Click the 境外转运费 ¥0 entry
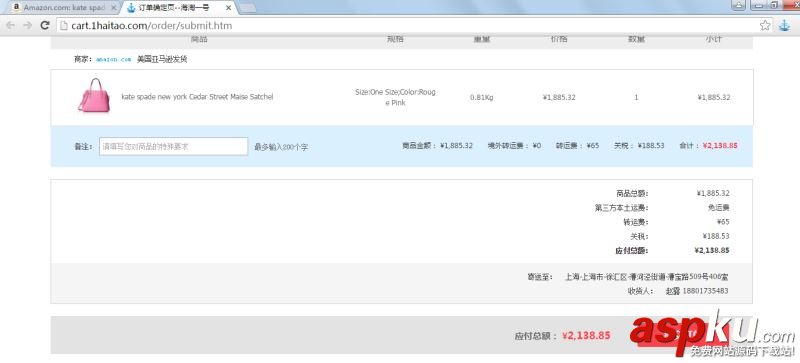Viewport: 800px width, 363px height. pyautogui.click(x=514, y=146)
